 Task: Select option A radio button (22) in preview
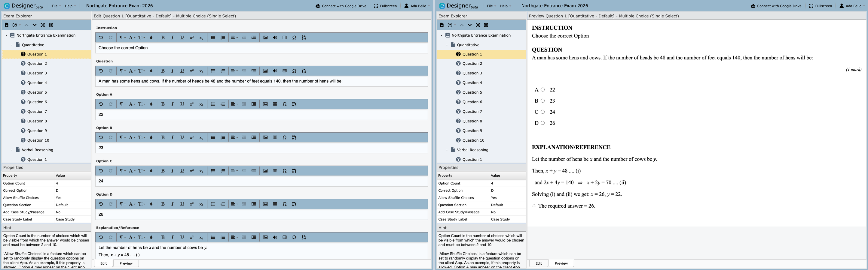[542, 90]
